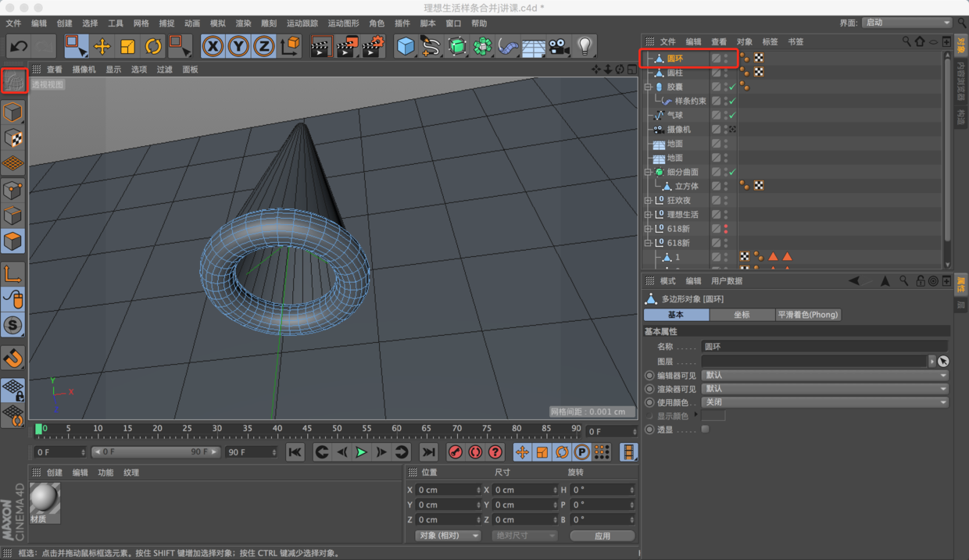Screen dimensions: 969x560
Task: Open render settings gear clapperboard
Action: click(x=374, y=47)
